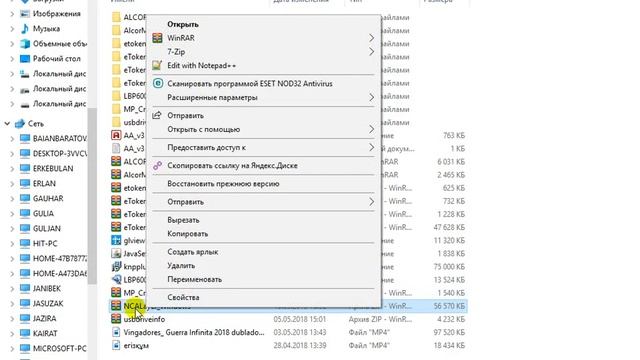This screenshot has height=360, width=640.
Task: Expand the ERKEBULAN network node
Action: click(x=12, y=169)
